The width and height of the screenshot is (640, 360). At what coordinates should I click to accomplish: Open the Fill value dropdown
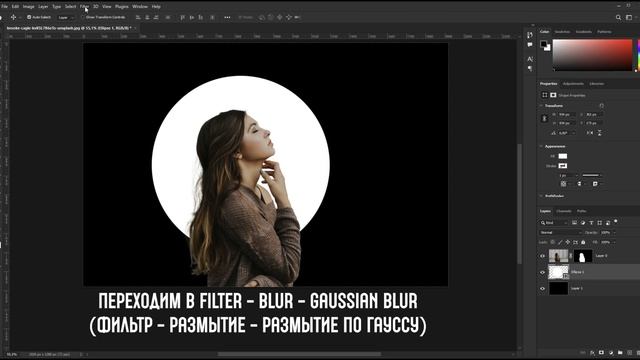click(614, 242)
